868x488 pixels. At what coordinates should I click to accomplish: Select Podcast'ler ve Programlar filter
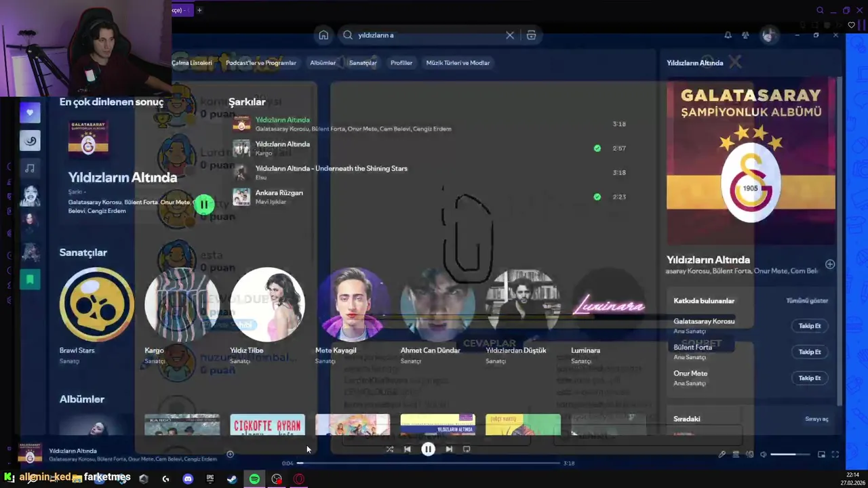[261, 62]
